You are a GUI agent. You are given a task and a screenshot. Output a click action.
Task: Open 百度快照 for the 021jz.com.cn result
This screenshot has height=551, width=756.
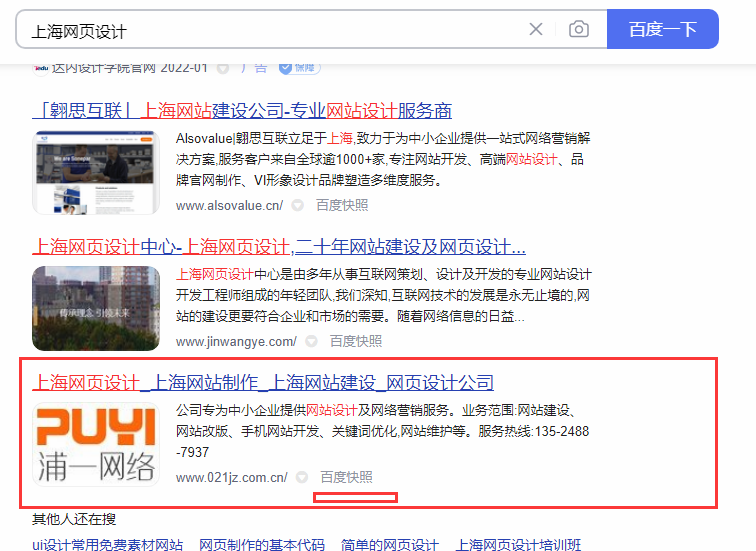click(x=346, y=477)
